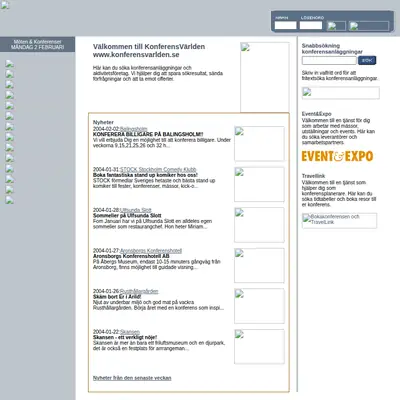Click the Event&Expo heading text

(316, 114)
